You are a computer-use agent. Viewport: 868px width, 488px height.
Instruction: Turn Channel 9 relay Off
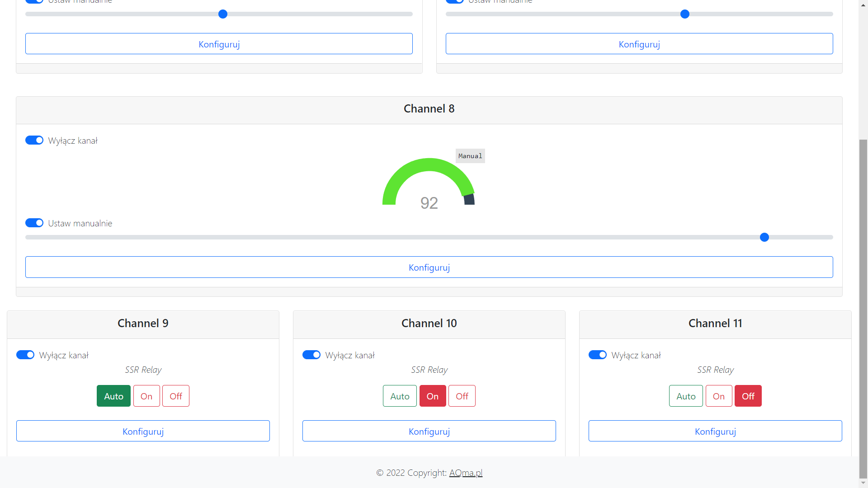[x=176, y=396]
